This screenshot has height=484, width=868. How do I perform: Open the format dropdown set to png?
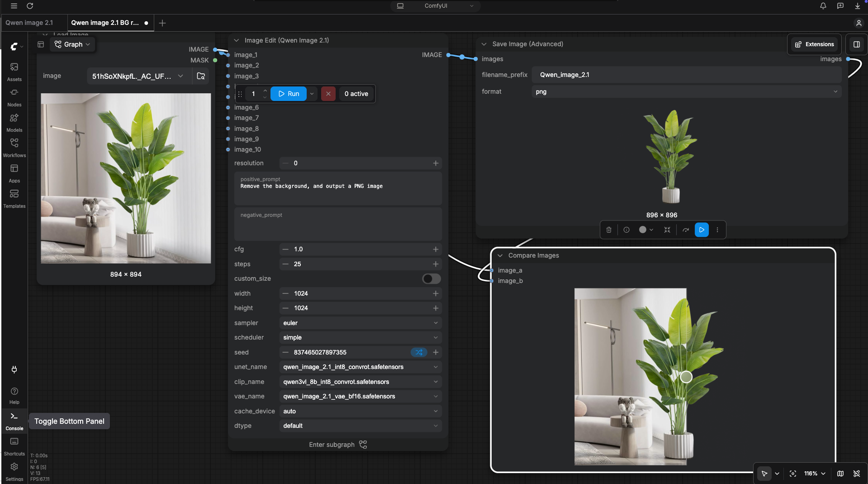click(686, 91)
